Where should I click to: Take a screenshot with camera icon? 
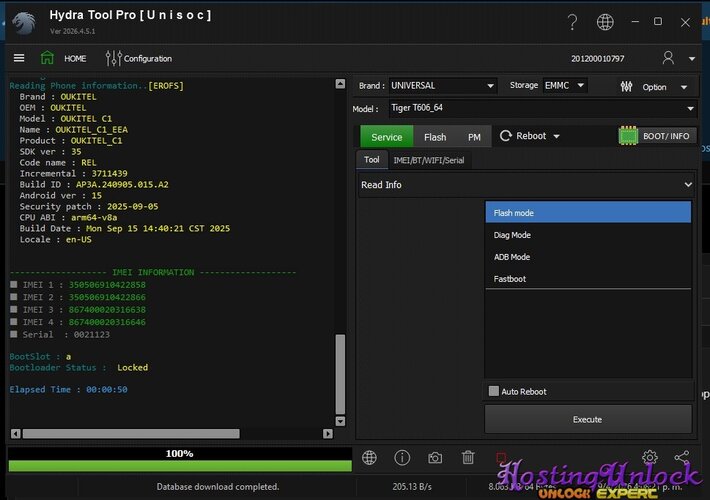(x=435, y=457)
